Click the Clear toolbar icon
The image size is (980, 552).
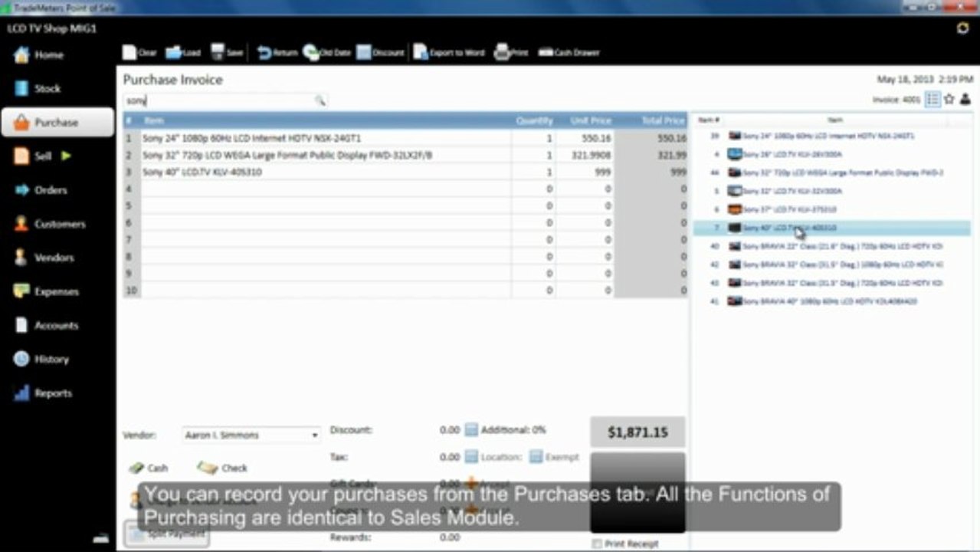pos(130,52)
